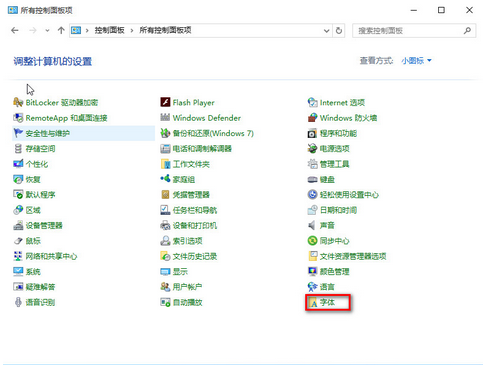Click the 工作文件夹 icon
Screen dimensions: 483x365
[x=165, y=164]
